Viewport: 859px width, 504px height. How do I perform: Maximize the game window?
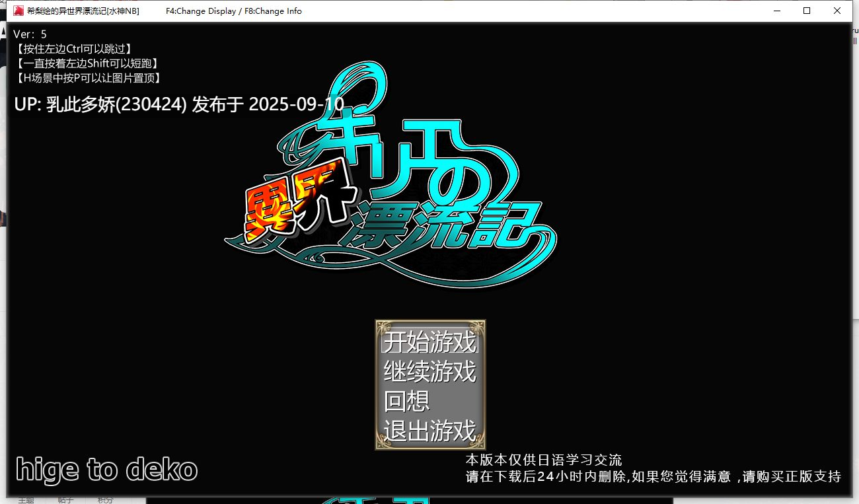pyautogui.click(x=807, y=11)
